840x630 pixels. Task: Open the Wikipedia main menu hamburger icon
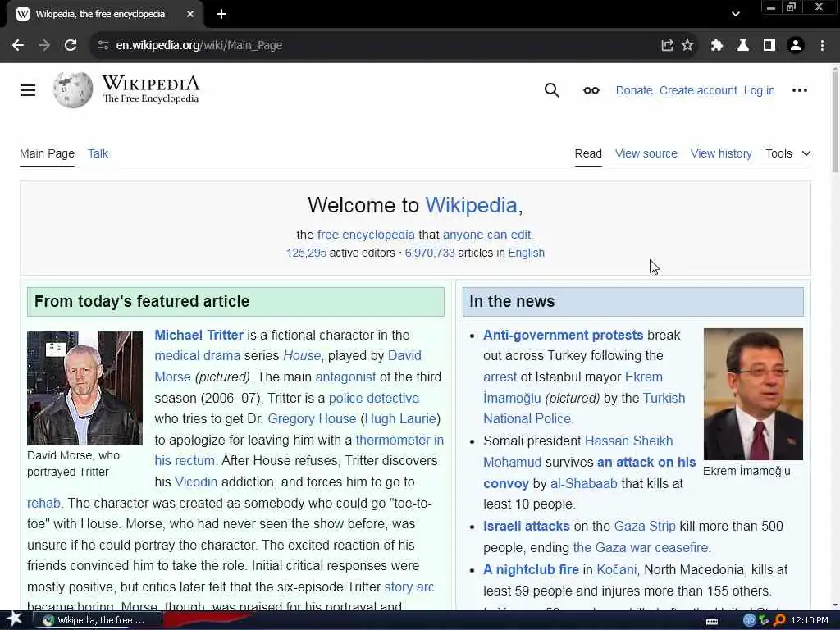pos(28,90)
